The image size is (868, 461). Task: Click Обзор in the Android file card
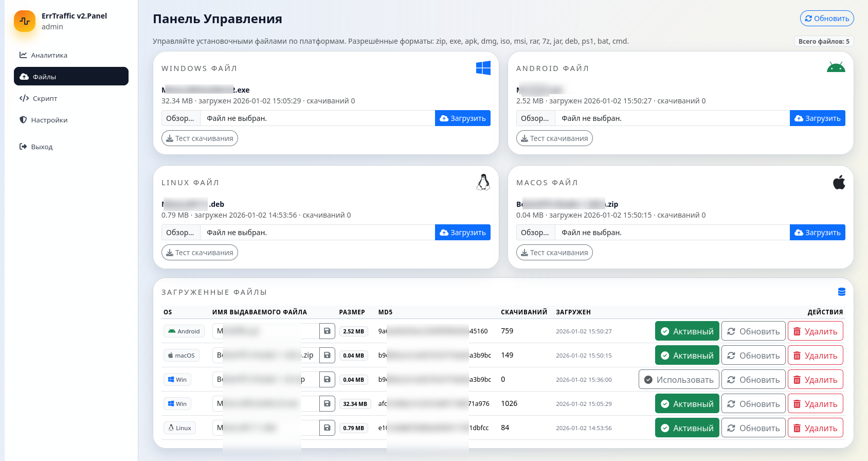[x=535, y=118]
